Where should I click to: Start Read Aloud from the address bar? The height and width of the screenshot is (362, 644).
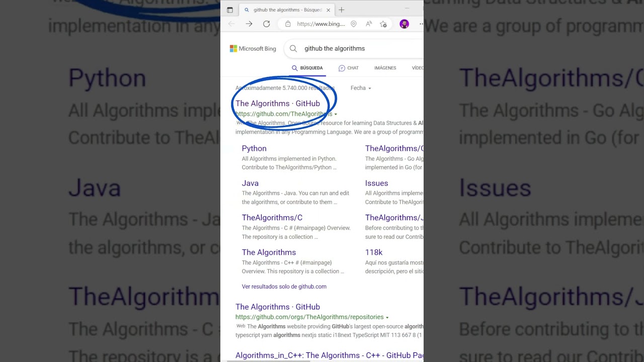point(369,24)
